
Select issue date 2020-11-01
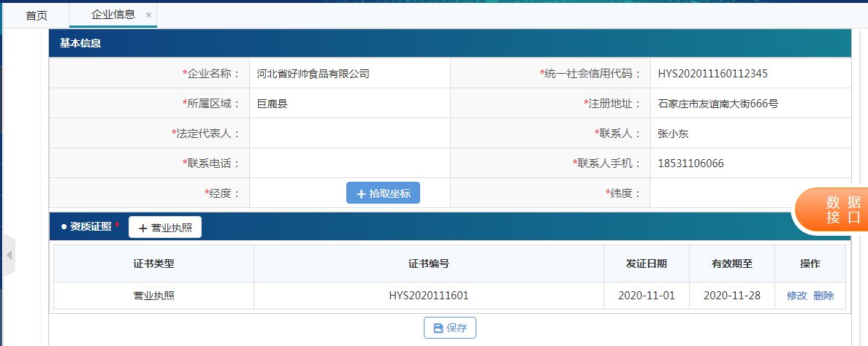[x=646, y=296]
